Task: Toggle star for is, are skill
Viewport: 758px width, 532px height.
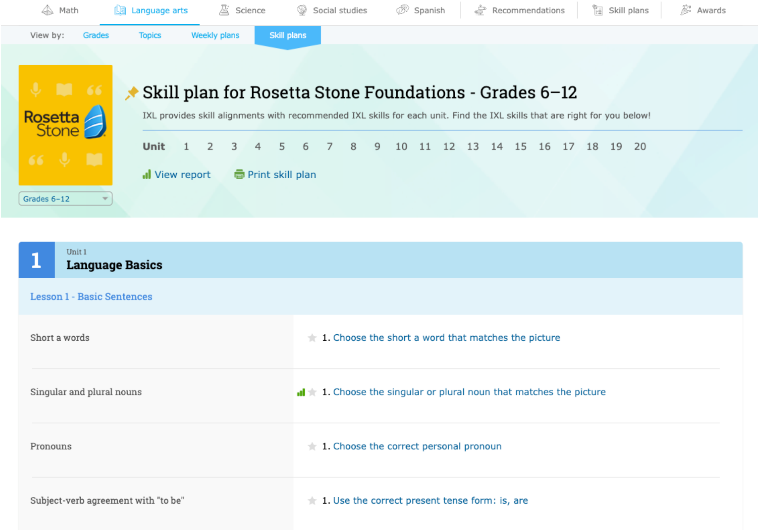Action: pos(312,501)
